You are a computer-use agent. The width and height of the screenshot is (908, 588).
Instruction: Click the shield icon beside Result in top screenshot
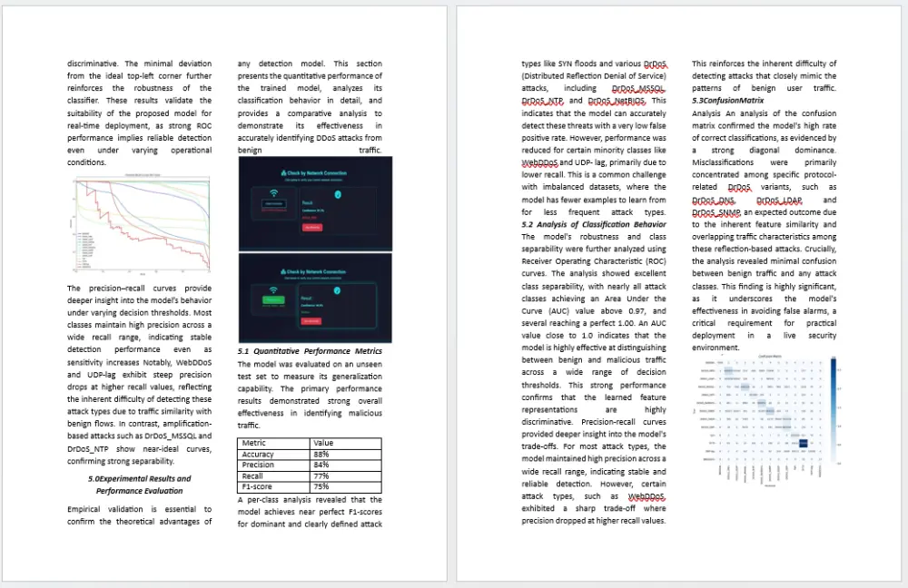pos(338,193)
